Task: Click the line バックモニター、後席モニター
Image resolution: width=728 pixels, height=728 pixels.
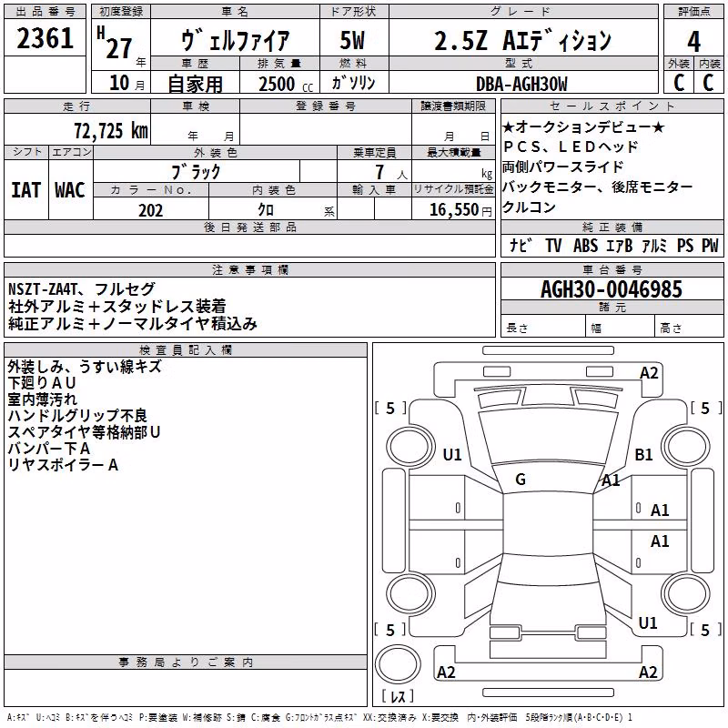Action: (597, 187)
